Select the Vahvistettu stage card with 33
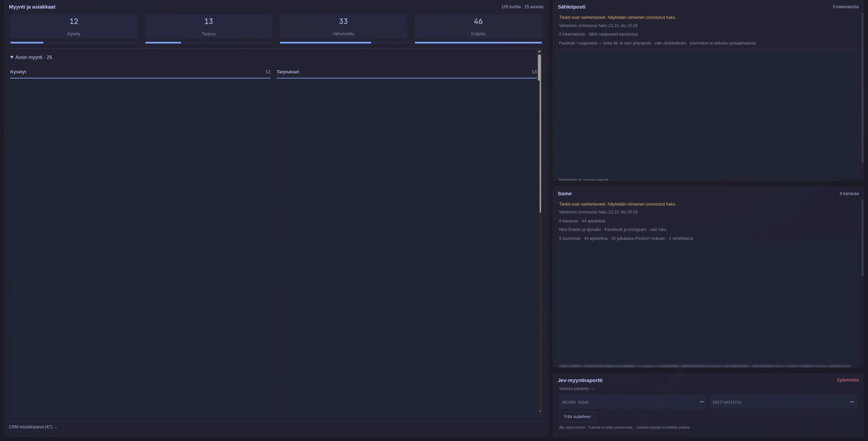The width and height of the screenshot is (868, 441). tap(343, 26)
